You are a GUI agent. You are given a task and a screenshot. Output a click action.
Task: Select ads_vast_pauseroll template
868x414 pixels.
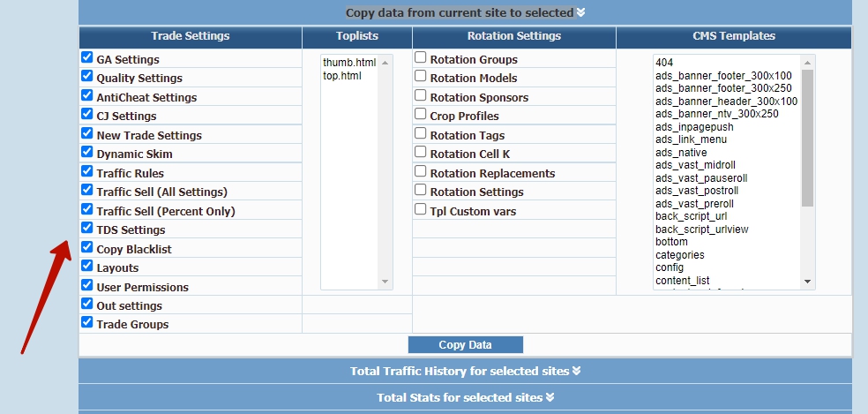click(x=727, y=178)
